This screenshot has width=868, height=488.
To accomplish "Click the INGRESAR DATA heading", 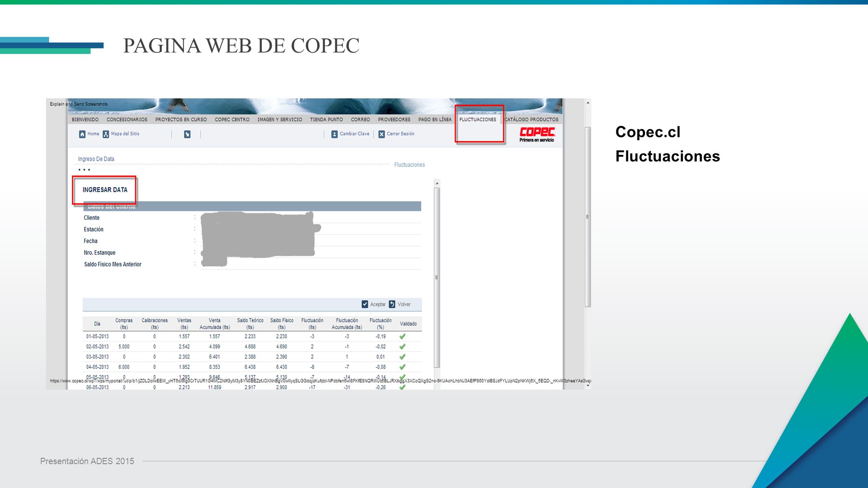I will [x=105, y=190].
